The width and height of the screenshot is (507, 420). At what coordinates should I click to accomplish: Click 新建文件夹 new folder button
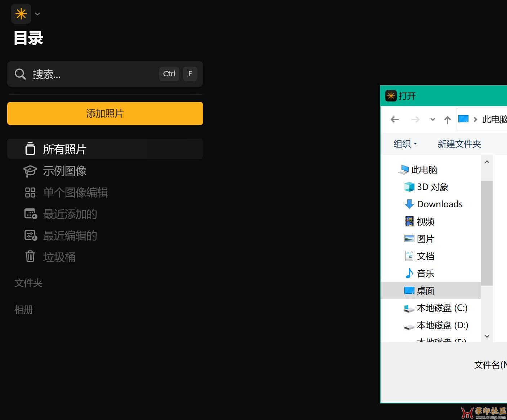(459, 144)
